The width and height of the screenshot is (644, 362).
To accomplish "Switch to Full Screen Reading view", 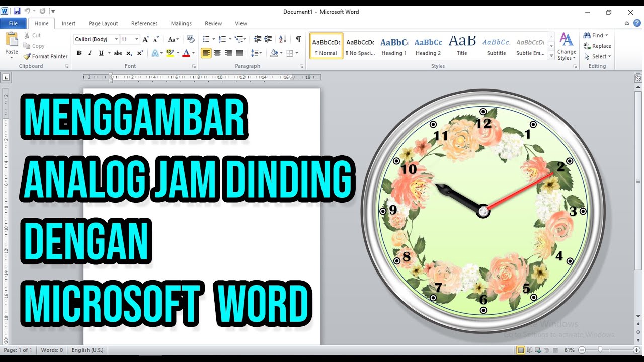I will (x=530, y=350).
